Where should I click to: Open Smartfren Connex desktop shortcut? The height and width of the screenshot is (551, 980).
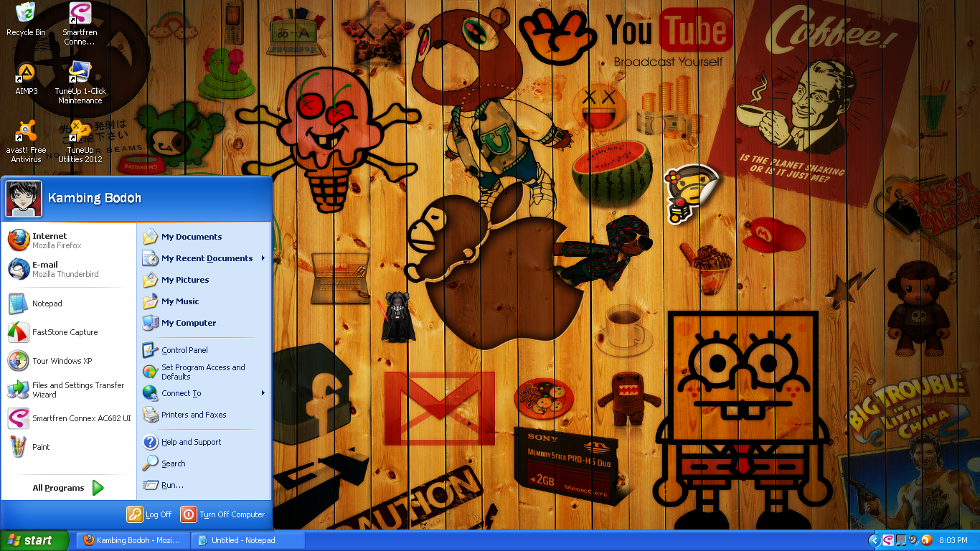point(80,24)
